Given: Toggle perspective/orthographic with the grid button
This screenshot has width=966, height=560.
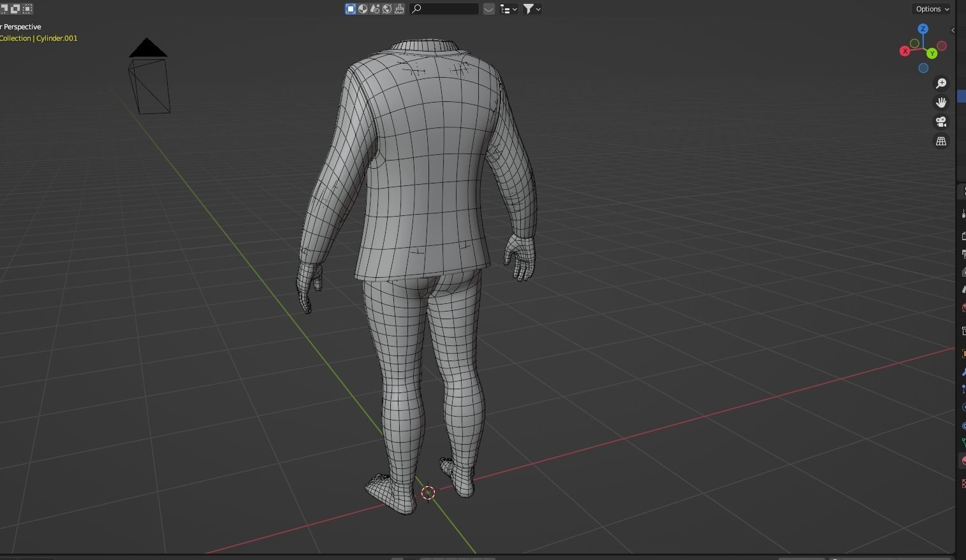Looking at the screenshot, I should click(x=941, y=141).
